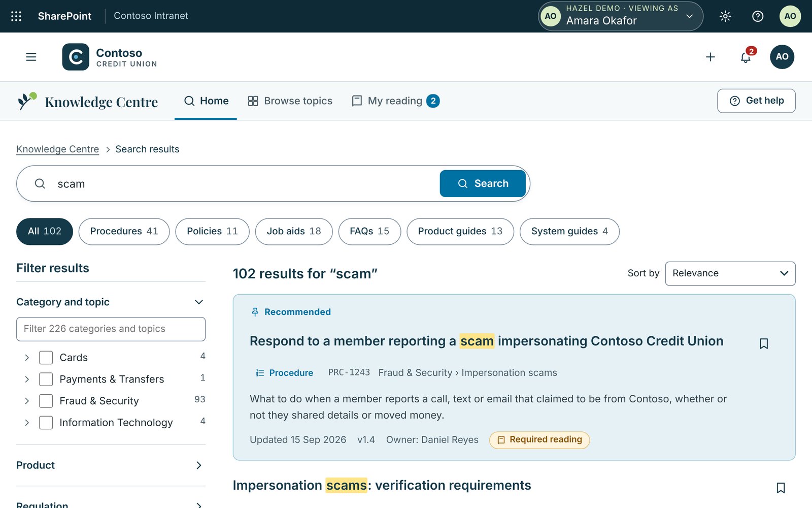This screenshot has height=508, width=812.
Task: Open the Viewing as Amara Okafor switcher
Action: 621,16
